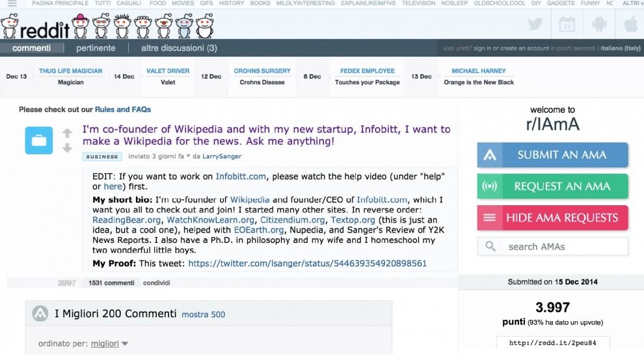Click the sign in or create account link
Image resolution: width=644 pixels, height=355 pixels.
tap(511, 48)
